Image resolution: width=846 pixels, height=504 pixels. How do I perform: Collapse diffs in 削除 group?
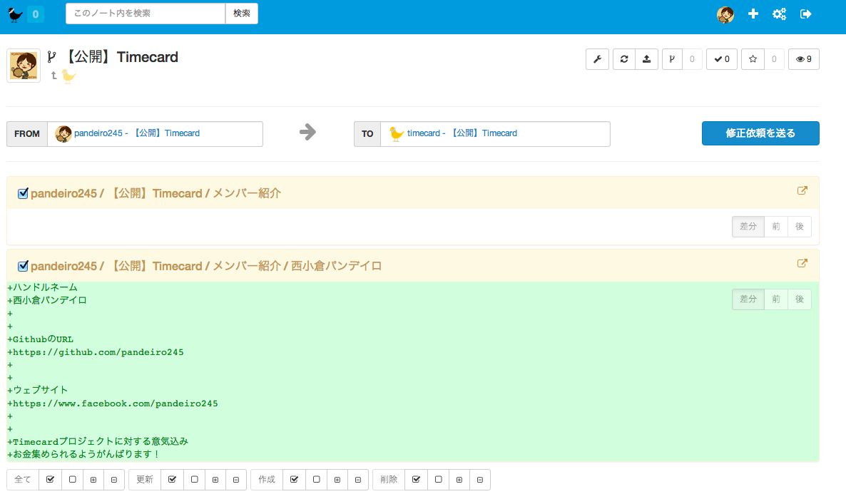click(479, 480)
